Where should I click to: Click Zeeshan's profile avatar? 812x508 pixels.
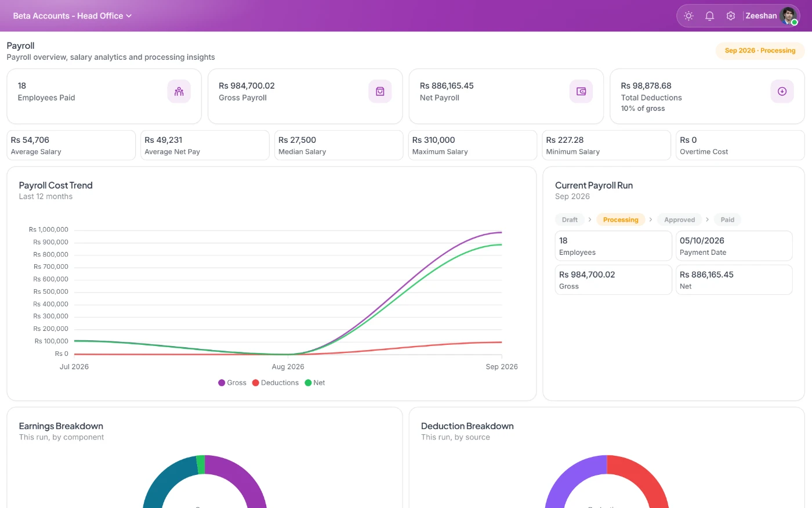pyautogui.click(x=789, y=16)
